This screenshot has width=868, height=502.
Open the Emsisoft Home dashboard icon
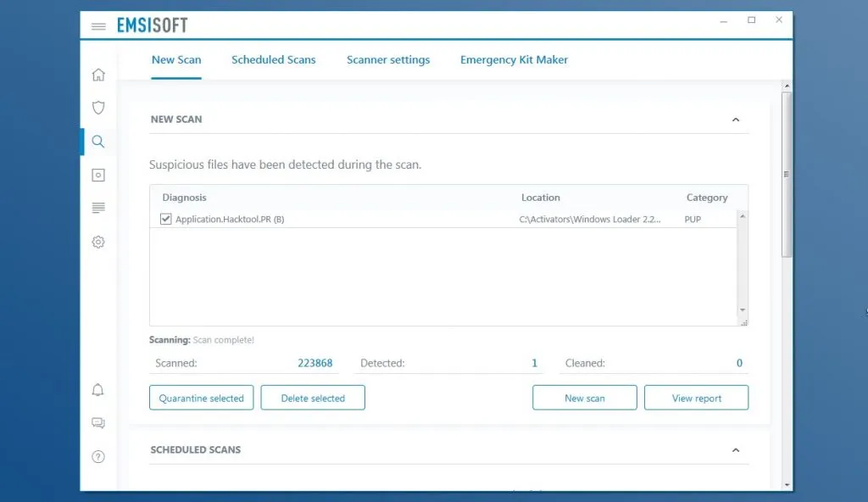click(97, 75)
